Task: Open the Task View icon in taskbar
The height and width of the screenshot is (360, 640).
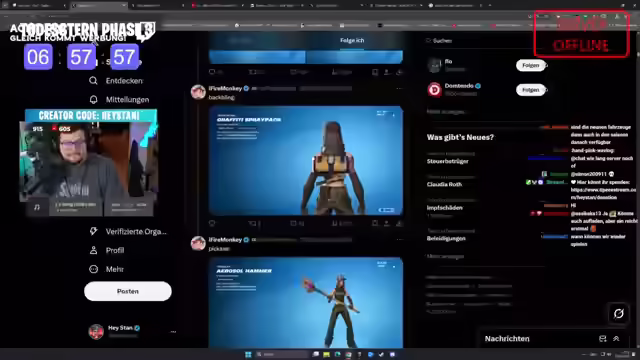Action: (316, 354)
